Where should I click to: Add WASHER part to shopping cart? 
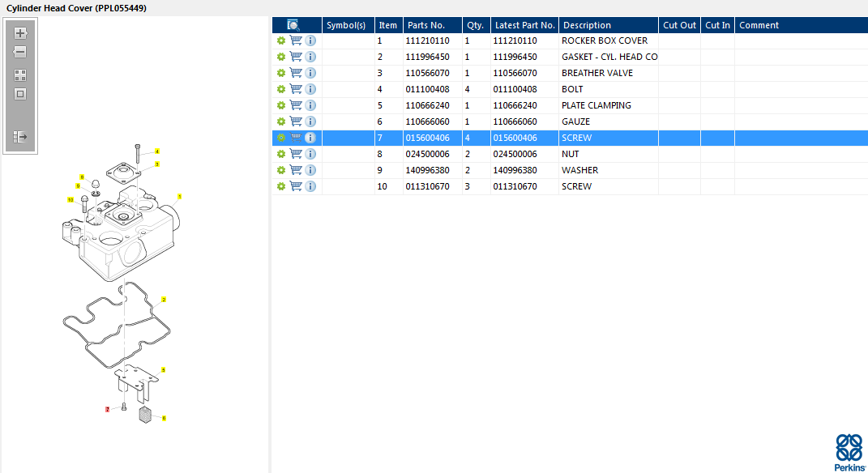[x=296, y=170]
